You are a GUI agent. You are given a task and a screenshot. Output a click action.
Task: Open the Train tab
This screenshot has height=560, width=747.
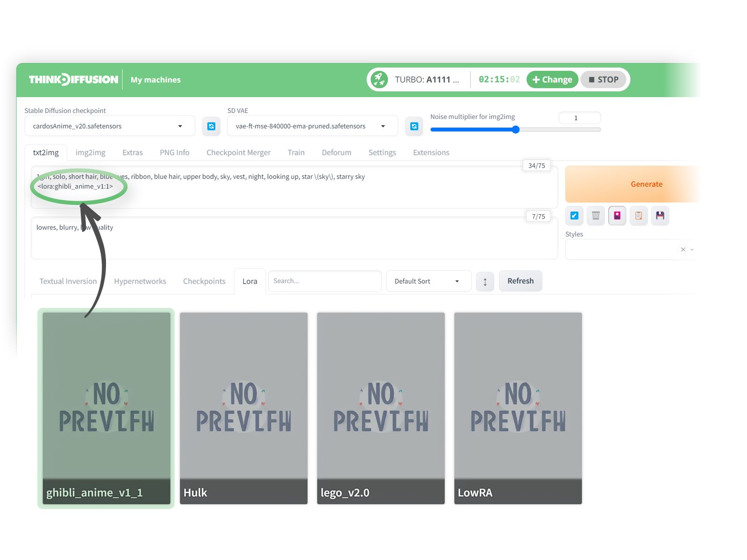point(296,153)
